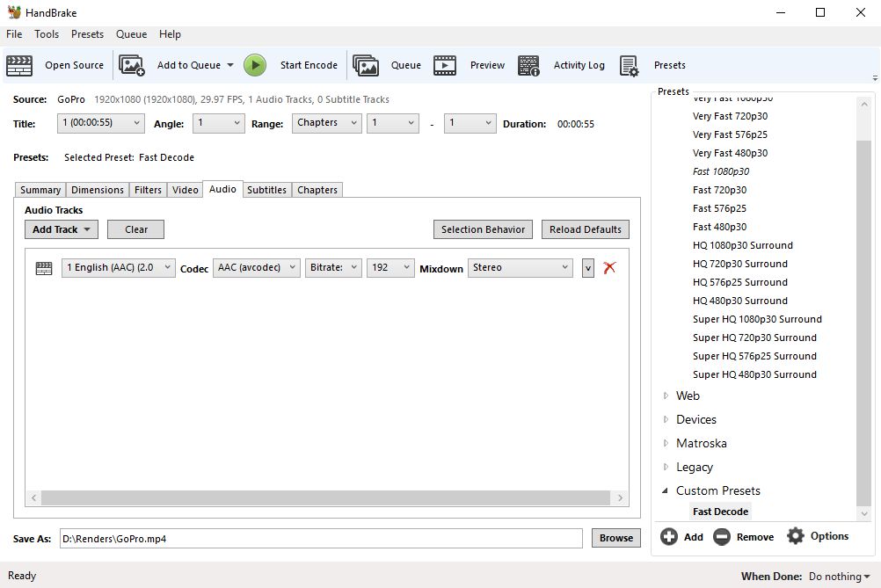Click the Add to Queue picture icon
The height and width of the screenshot is (588, 881).
[132, 65]
